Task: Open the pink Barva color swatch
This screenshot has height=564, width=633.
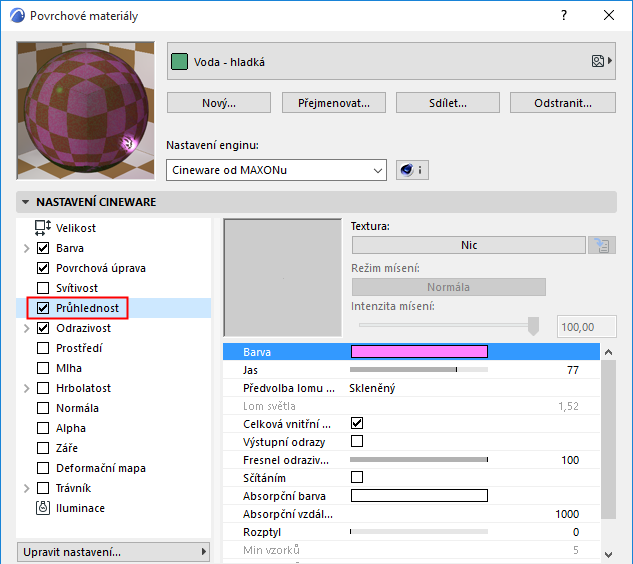Action: tap(419, 352)
